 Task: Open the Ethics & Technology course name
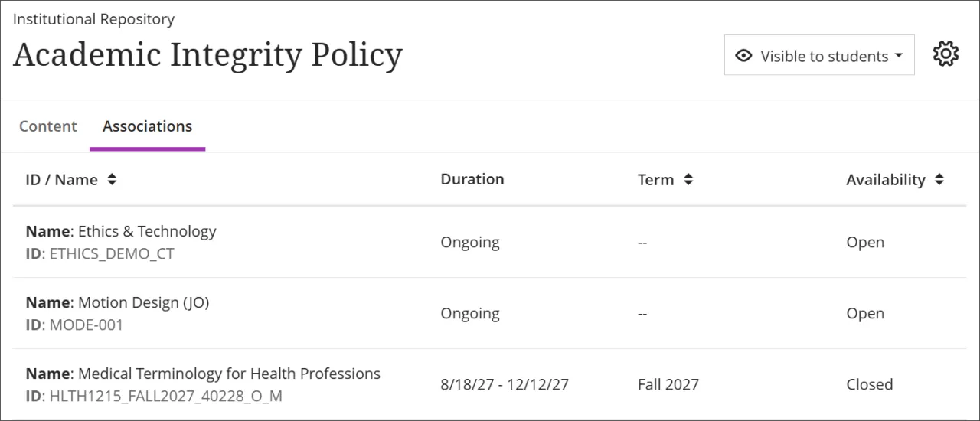(x=147, y=231)
